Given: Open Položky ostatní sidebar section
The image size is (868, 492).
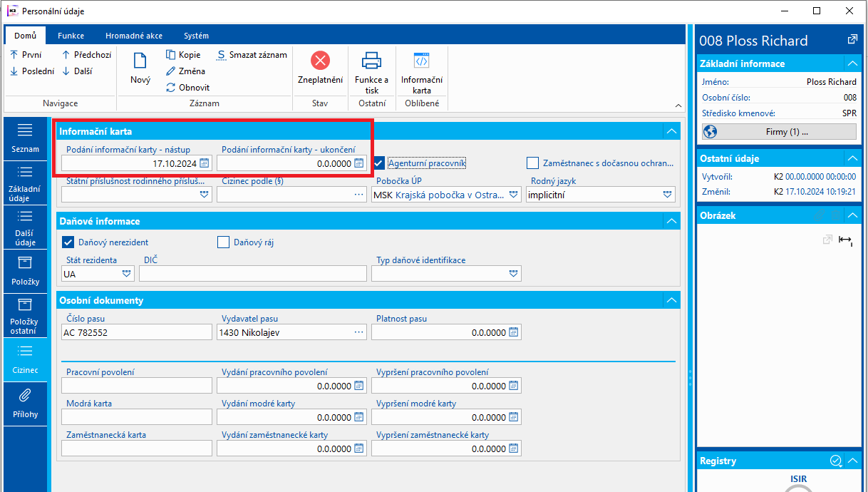Looking at the screenshot, I should pos(26,316).
